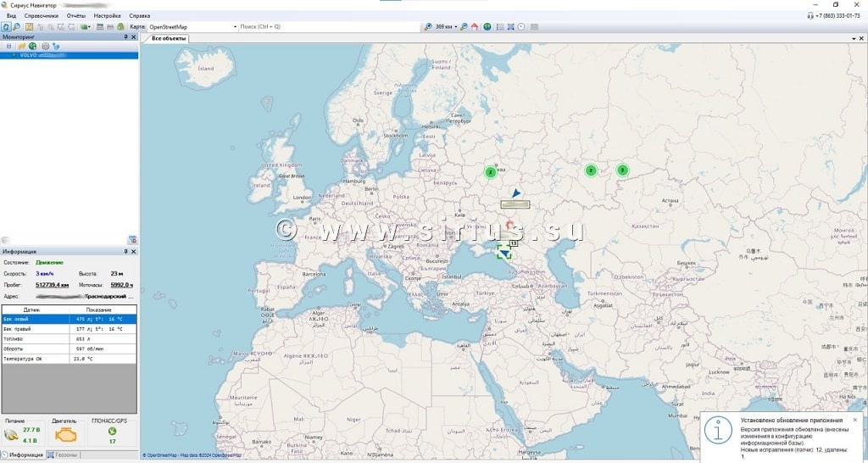Screen dimensions: 868x463
Task: Click the zoom-in magnifier left of 369 км
Action: 428,27
